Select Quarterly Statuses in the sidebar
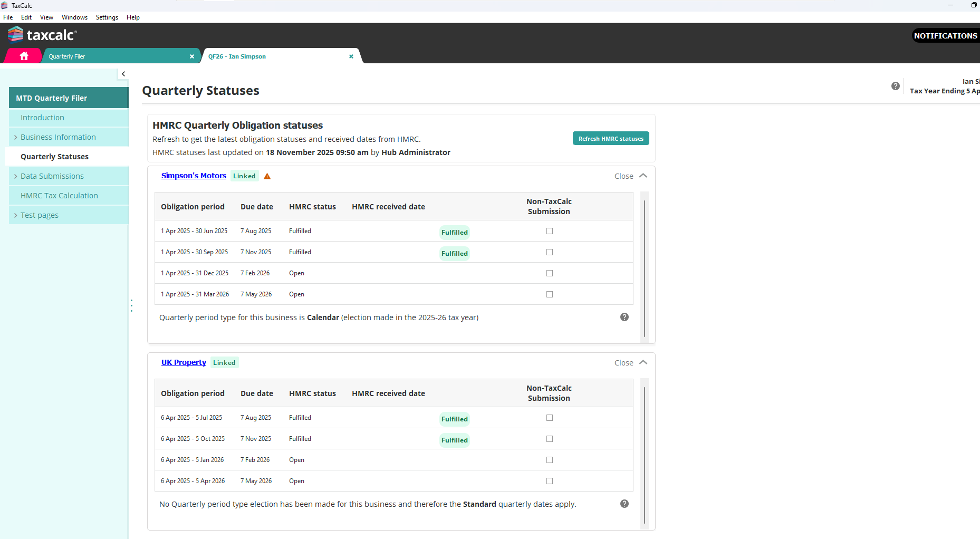The width and height of the screenshot is (980, 539). click(x=66, y=157)
